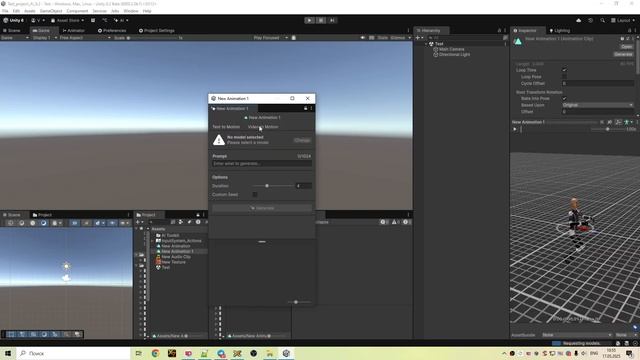Switch to the Animator tab
The image size is (640, 360).
[74, 31]
